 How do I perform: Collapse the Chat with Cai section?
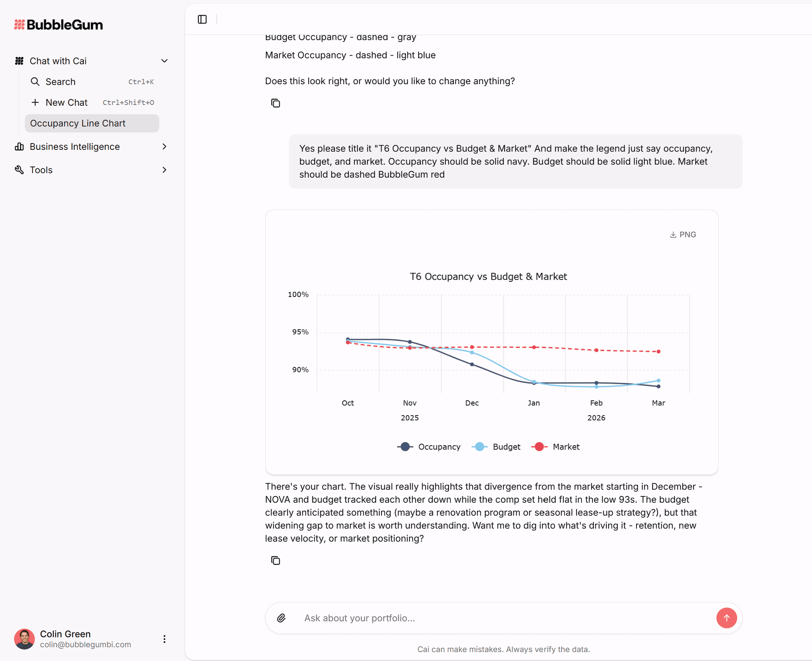point(164,61)
